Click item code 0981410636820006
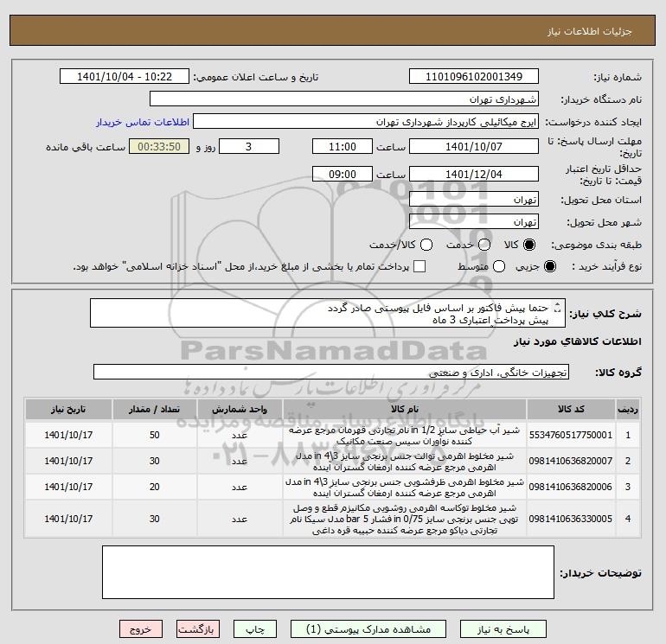The height and width of the screenshot is (644, 666). point(571,487)
